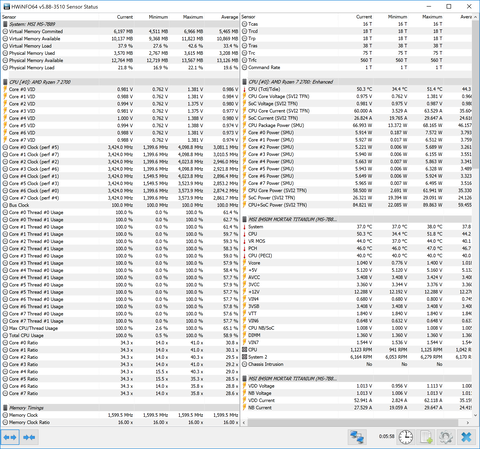Image resolution: width=480 pixels, height=449 pixels.
Task: Select the NB Current row
Action: (x=356, y=408)
